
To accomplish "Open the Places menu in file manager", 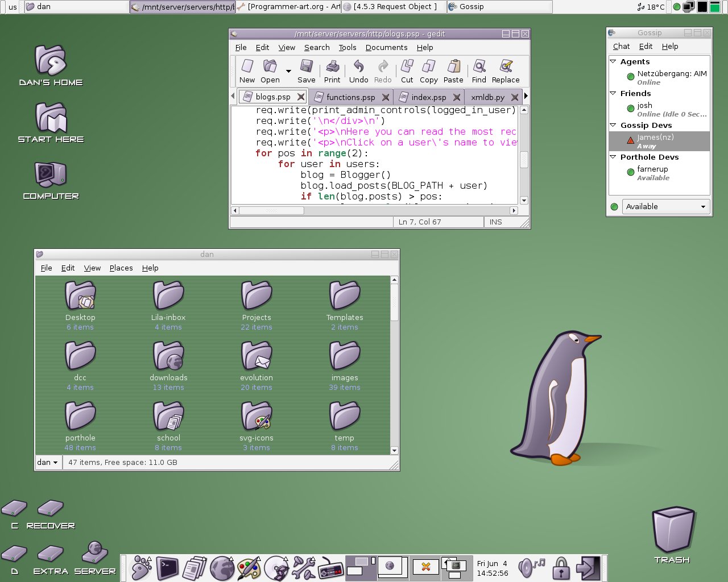I will [x=121, y=268].
